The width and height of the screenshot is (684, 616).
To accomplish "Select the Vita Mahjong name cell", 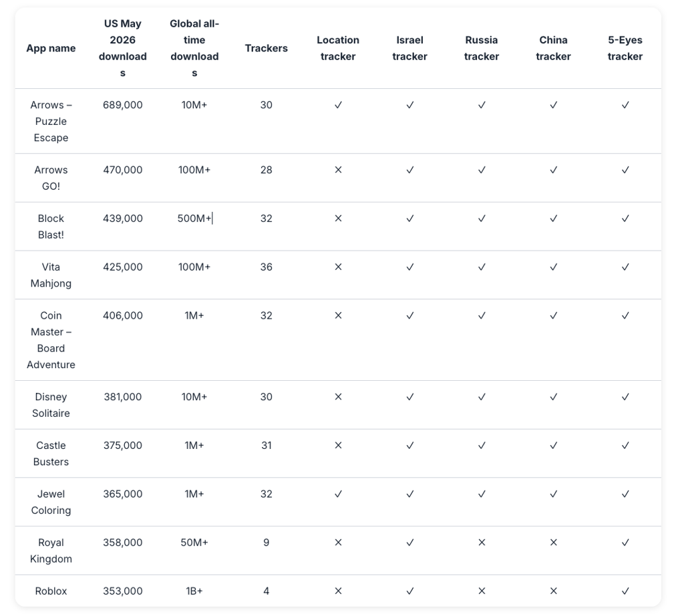I will (51, 275).
